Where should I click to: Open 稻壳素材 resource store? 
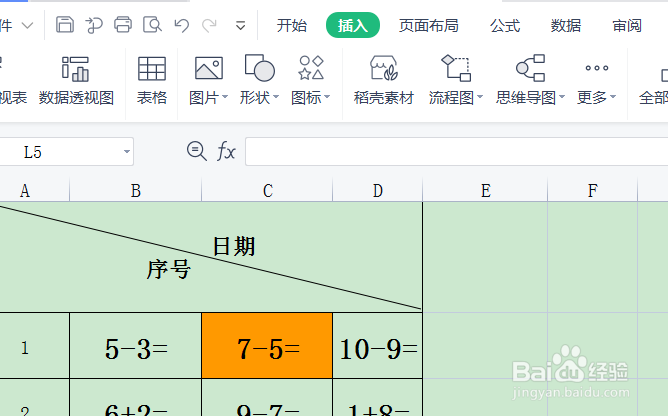(x=383, y=81)
